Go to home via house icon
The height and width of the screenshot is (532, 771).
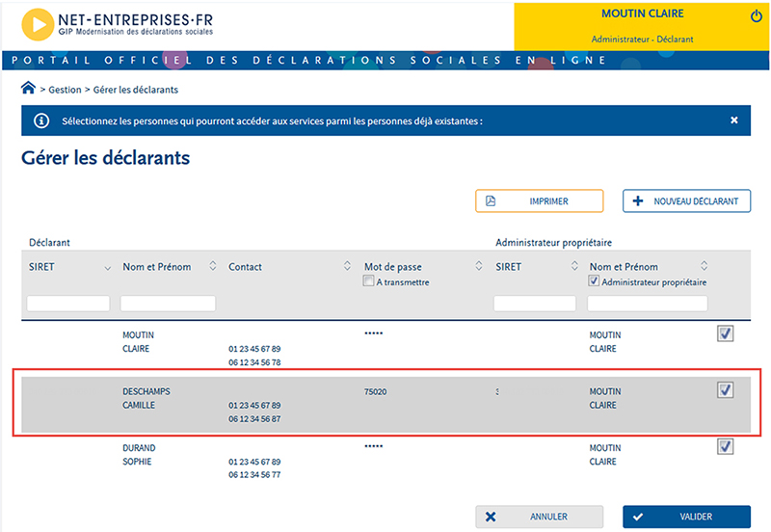28,88
